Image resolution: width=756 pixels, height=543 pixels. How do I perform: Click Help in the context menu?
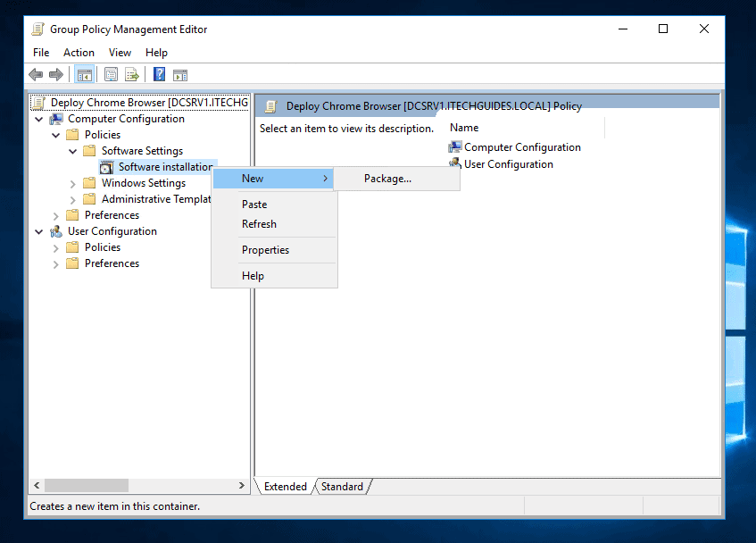point(274,276)
